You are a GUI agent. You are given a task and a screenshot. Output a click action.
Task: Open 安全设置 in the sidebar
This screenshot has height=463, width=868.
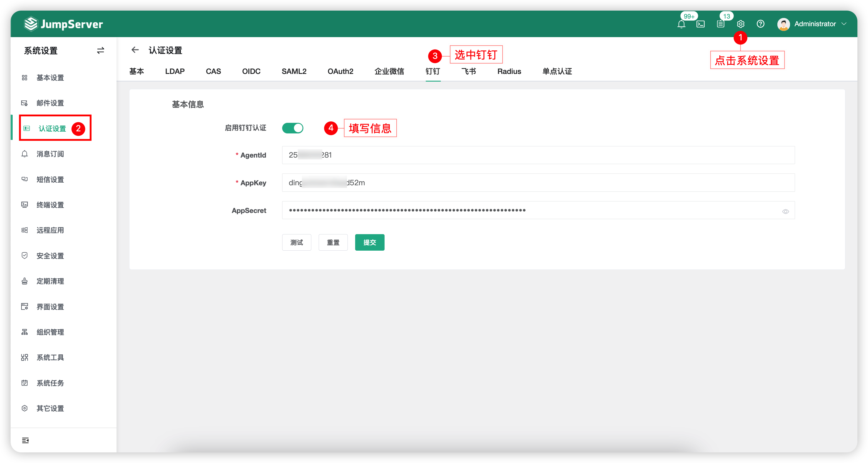[x=50, y=256]
